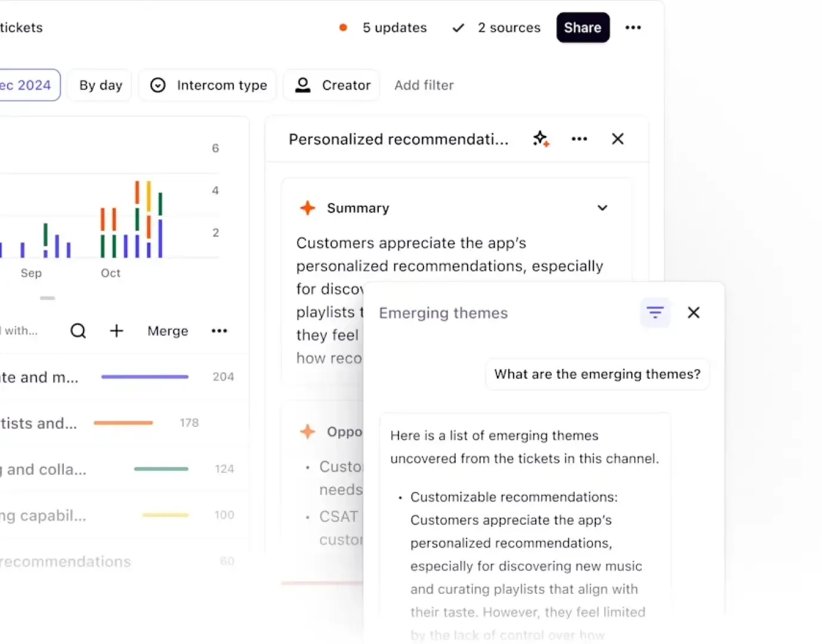Viewport: 822px width, 644px height.
Task: Click the Merge button
Action: [x=168, y=331]
